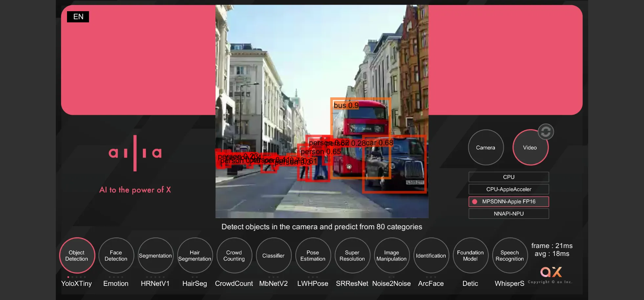Click the 'frame : 21ms' readout

(x=552, y=246)
